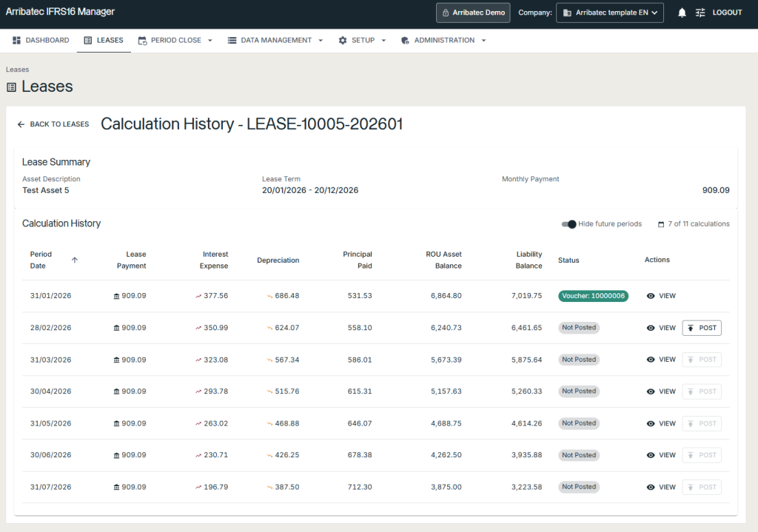Open the settings sliders icon next to Logout
Screen dimensions: 758x532
700,13
